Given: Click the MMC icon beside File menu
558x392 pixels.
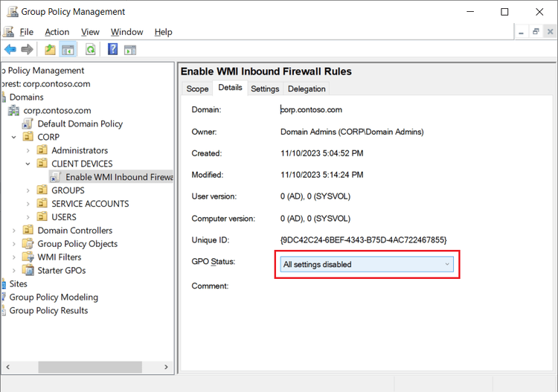Looking at the screenshot, I should [x=8, y=32].
